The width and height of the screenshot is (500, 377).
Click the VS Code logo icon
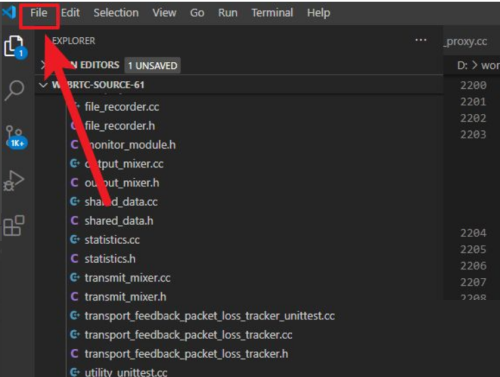click(9, 13)
